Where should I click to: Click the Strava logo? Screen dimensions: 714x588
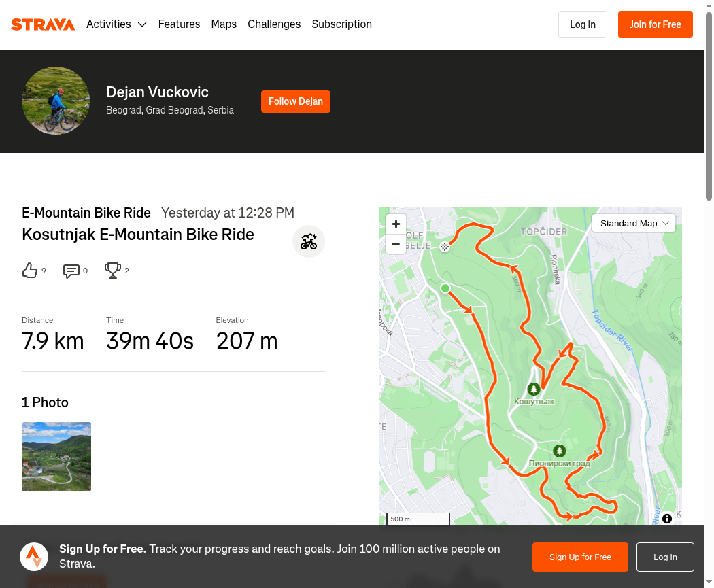(43, 24)
